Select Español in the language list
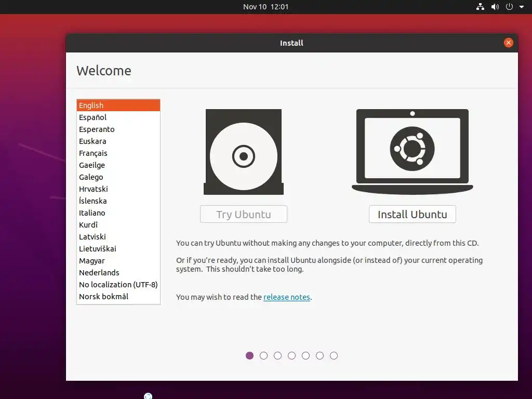Image resolution: width=532 pixels, height=399 pixels. tap(118, 117)
